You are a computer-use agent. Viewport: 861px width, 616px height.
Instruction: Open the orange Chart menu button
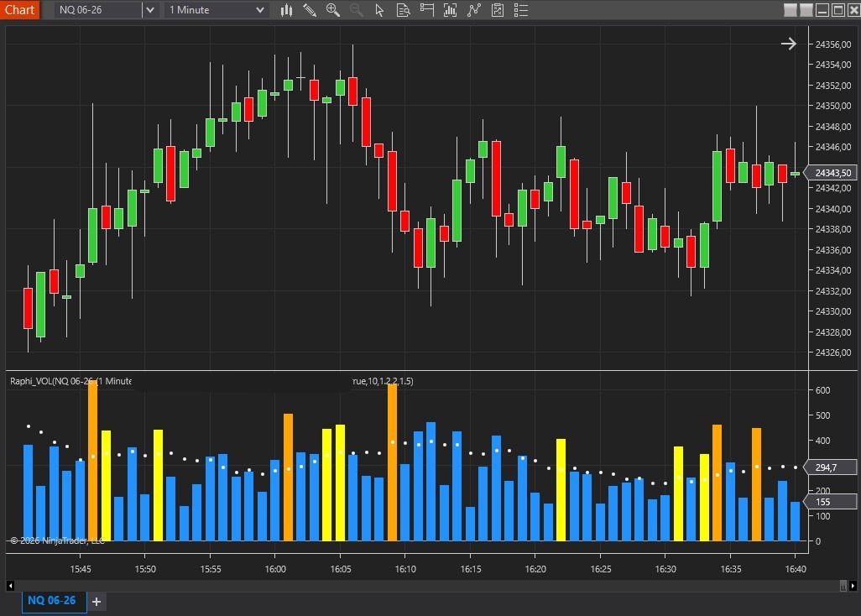[20, 10]
